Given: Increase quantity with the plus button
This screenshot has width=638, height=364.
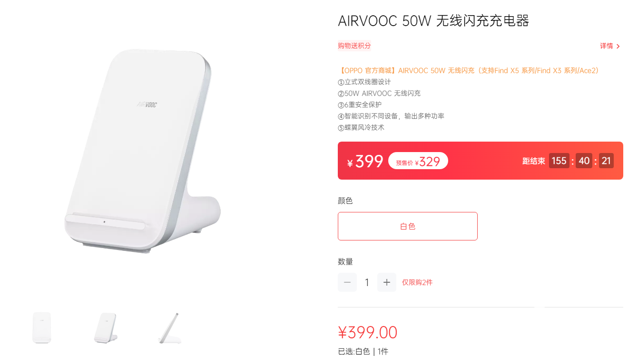Looking at the screenshot, I should [387, 282].
